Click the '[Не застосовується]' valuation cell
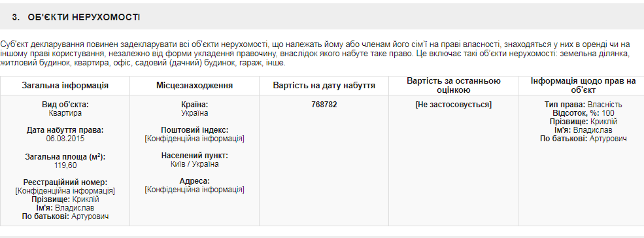Viewport: 644px width, 238px height. (x=454, y=105)
